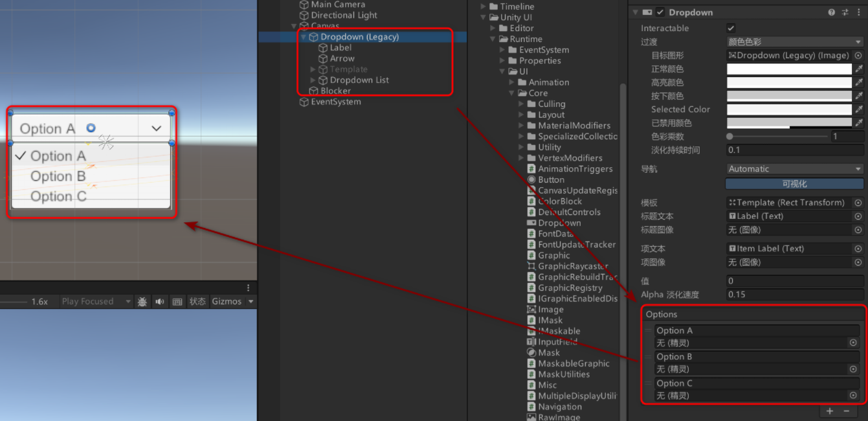The width and height of the screenshot is (868, 421).
Task: Open 导航 Automatic navigation dropdown
Action: (796, 169)
